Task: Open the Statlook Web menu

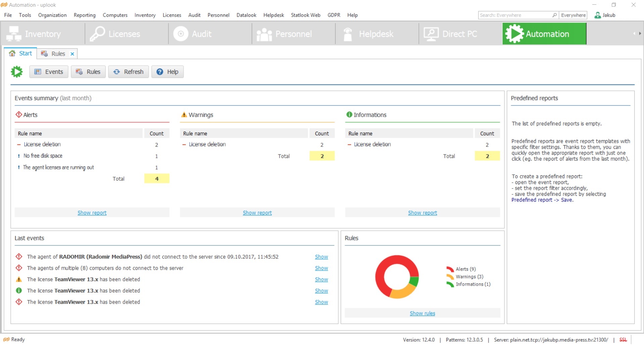Action: tap(306, 15)
